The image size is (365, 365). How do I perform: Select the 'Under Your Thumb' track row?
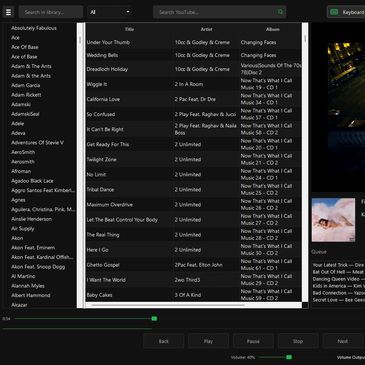pyautogui.click(x=194, y=42)
